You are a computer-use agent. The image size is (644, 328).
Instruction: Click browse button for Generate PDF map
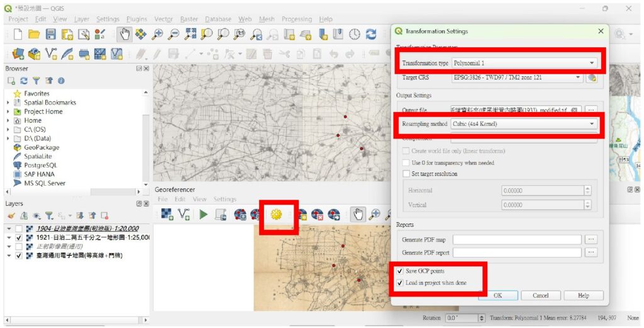pyautogui.click(x=591, y=240)
